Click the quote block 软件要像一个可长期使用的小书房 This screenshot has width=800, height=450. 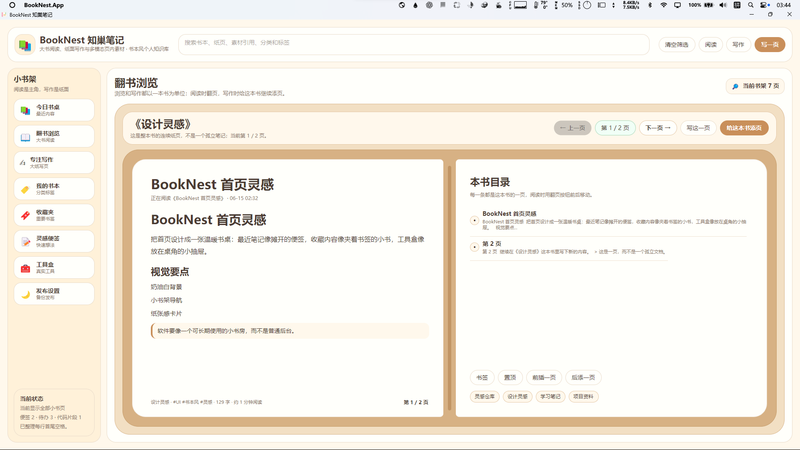(x=289, y=331)
